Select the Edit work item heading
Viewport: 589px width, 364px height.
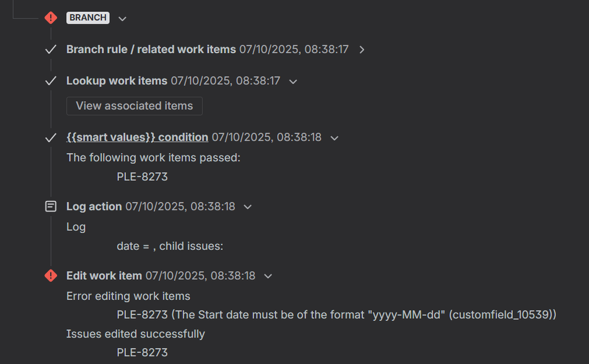click(104, 276)
